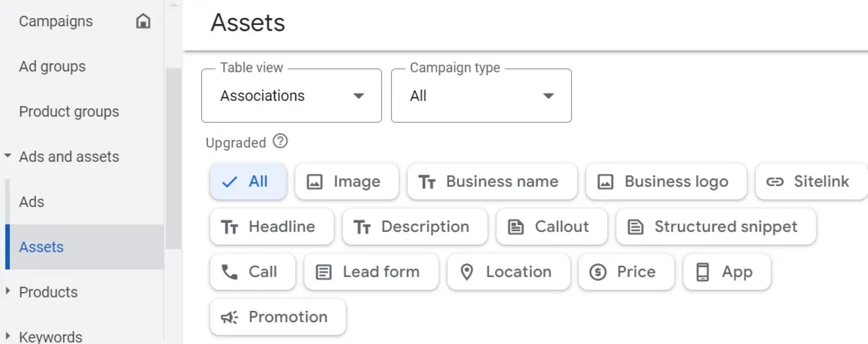Click the sidebar scroll-up arrow

174,5
